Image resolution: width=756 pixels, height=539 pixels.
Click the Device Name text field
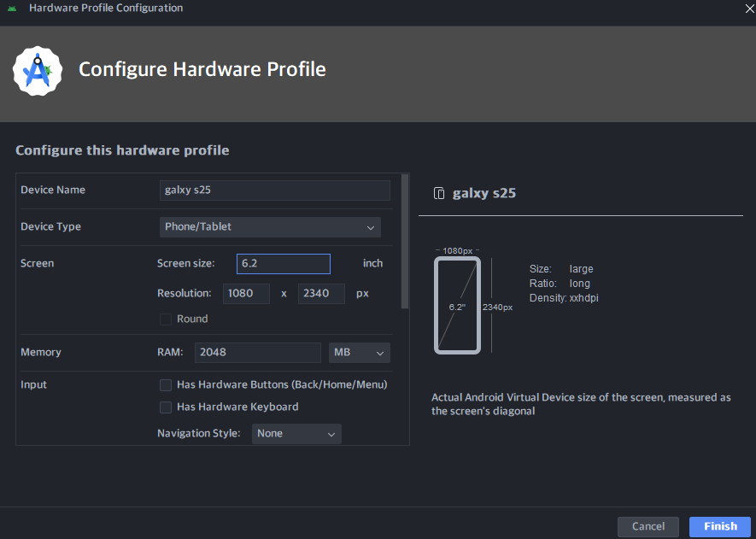[275, 190]
